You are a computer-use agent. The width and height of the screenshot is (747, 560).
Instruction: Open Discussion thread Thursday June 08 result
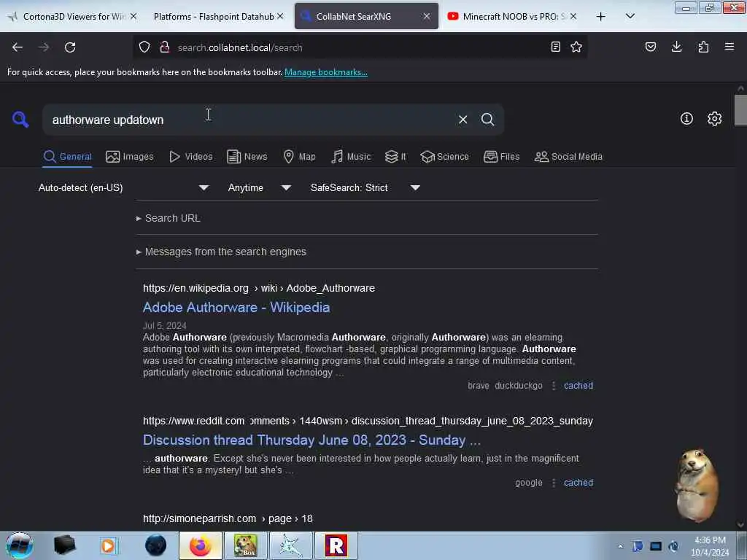[311, 440]
